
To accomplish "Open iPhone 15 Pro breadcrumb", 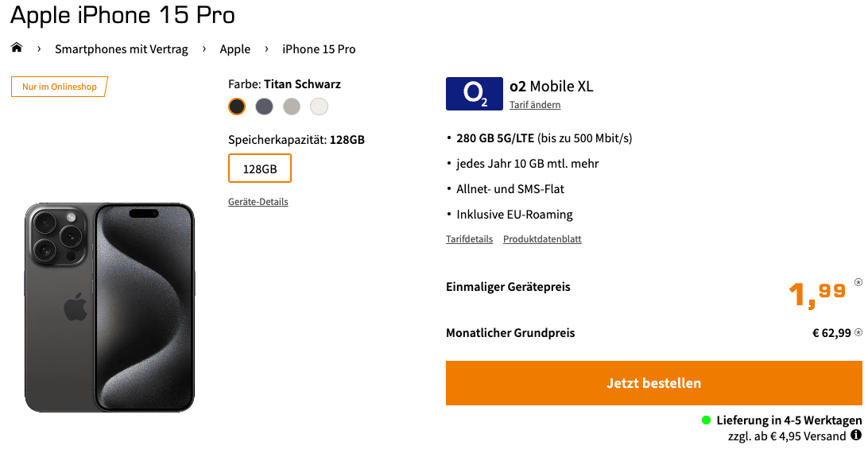I will pyautogui.click(x=319, y=49).
